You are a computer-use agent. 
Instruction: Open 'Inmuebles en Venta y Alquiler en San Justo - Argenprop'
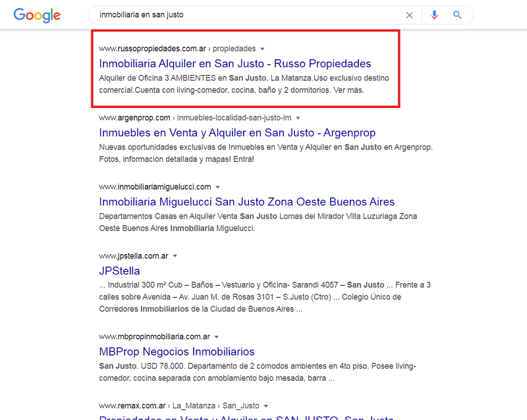[237, 133]
